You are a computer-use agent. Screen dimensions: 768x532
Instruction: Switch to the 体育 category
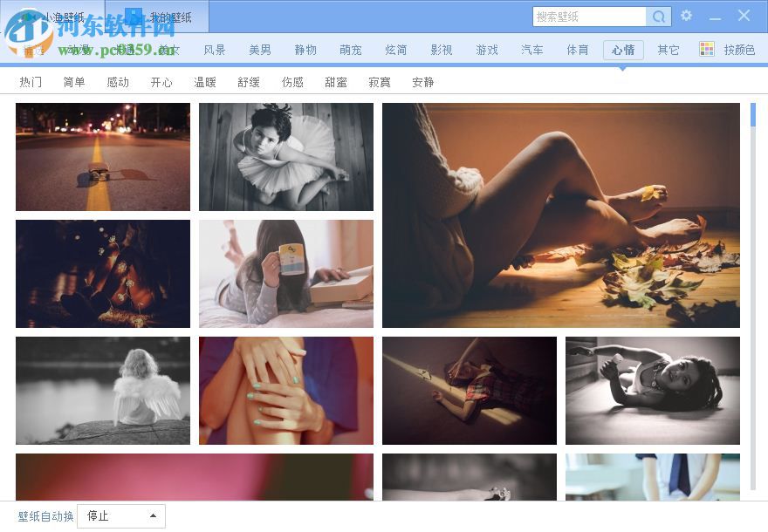tap(578, 50)
